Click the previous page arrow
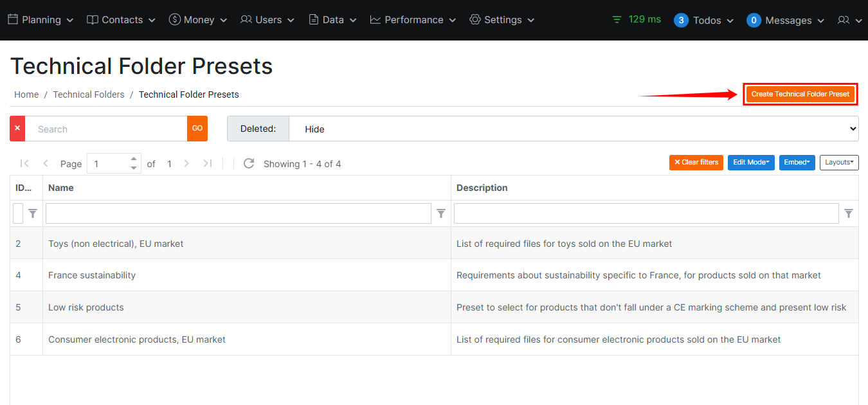Viewport: 868px width, 405px height. (46, 164)
